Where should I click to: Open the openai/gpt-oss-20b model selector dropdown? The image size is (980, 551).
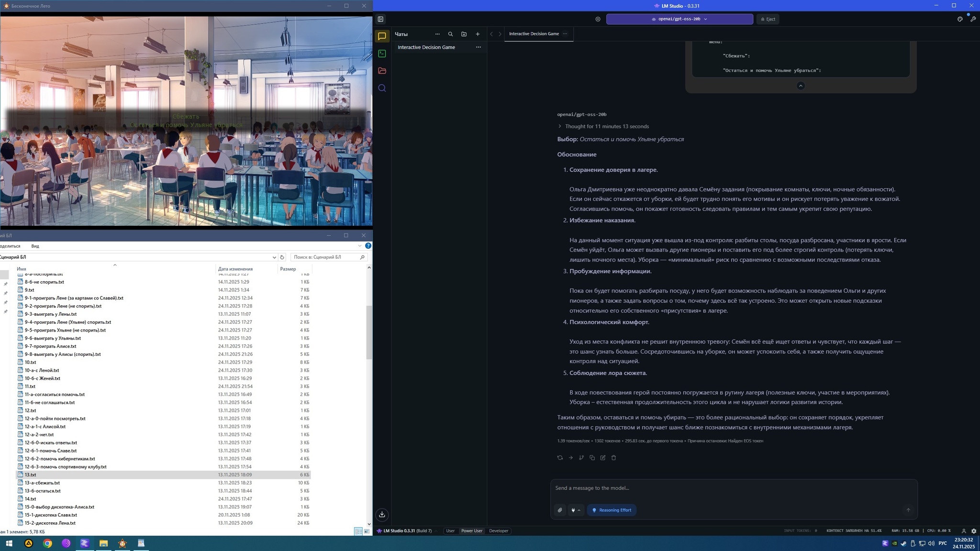[x=679, y=19]
